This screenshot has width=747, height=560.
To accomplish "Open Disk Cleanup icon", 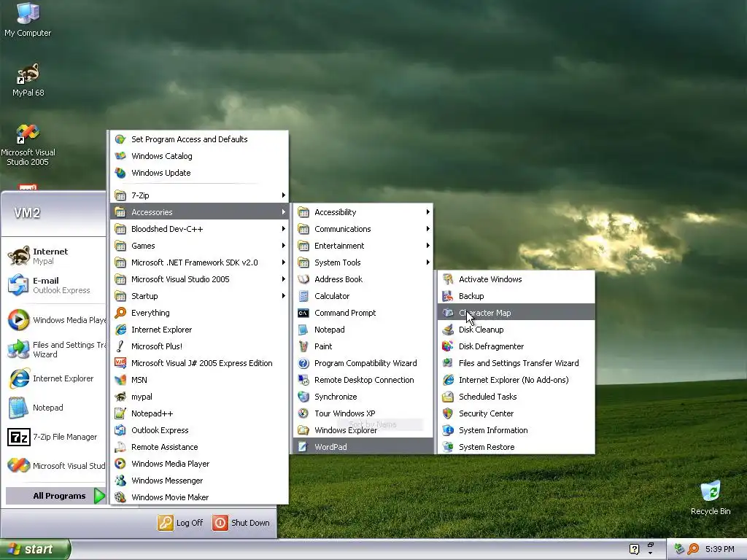I will pos(447,330).
